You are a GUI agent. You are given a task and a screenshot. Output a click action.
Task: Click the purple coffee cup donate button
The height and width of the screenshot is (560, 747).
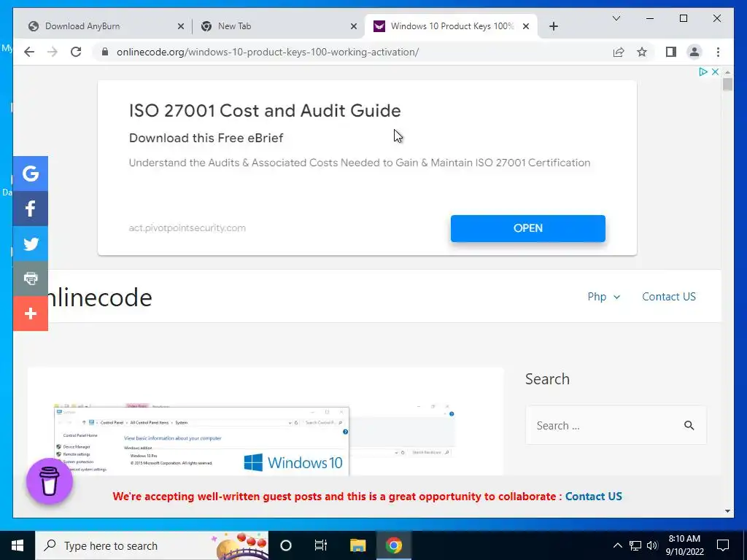pyautogui.click(x=49, y=481)
